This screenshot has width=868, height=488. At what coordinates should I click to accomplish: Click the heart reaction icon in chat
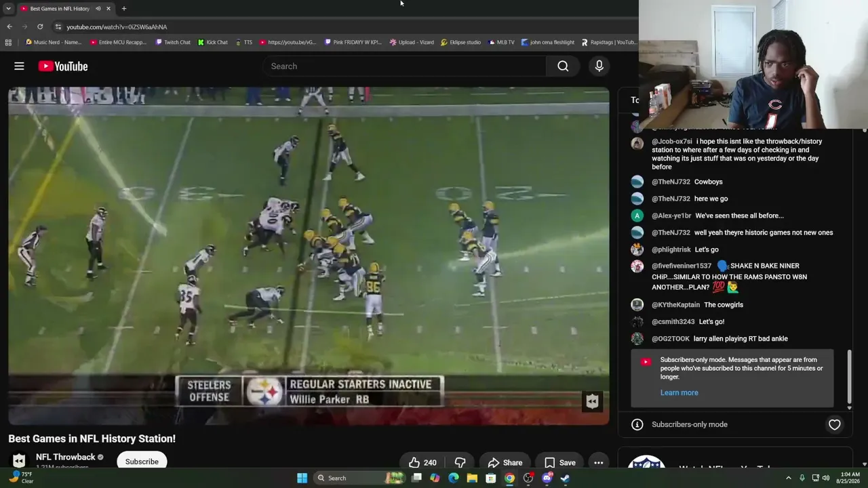click(834, 424)
